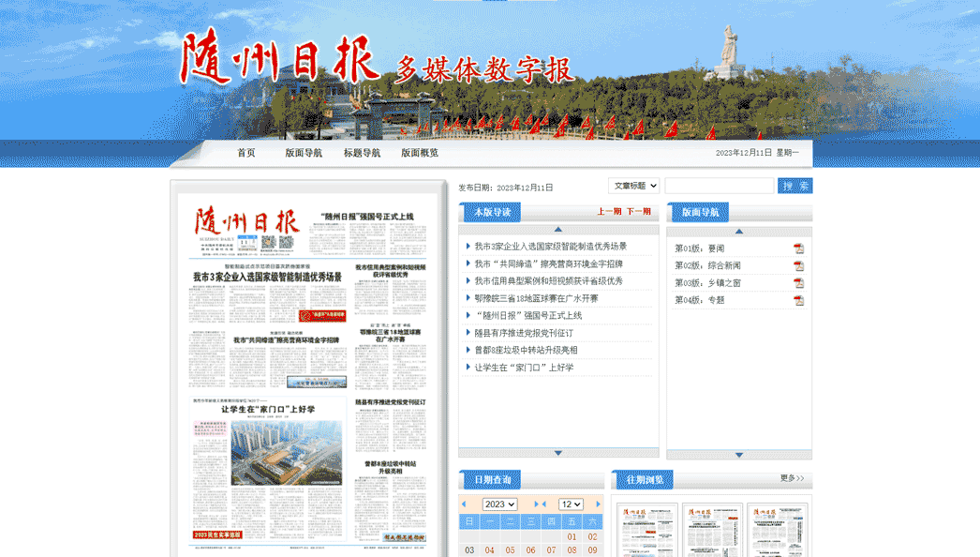Open article 曾都8座垃圾中转站升级亮相

526,350
